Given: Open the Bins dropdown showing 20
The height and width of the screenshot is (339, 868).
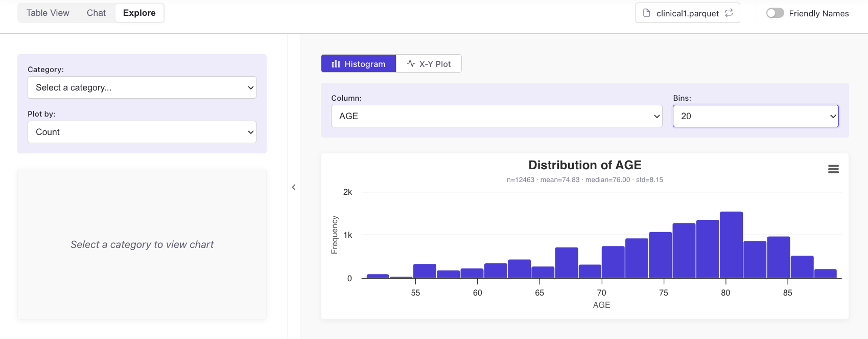Looking at the screenshot, I should pyautogui.click(x=756, y=116).
